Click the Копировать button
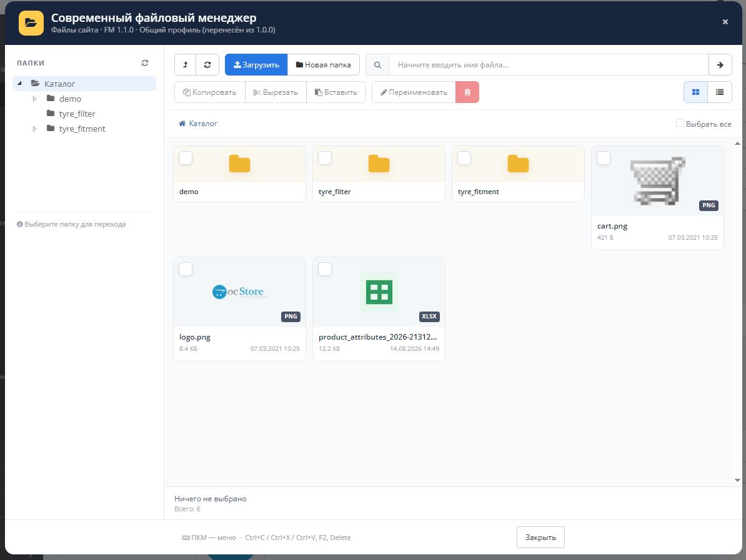746x560 pixels. coord(210,92)
